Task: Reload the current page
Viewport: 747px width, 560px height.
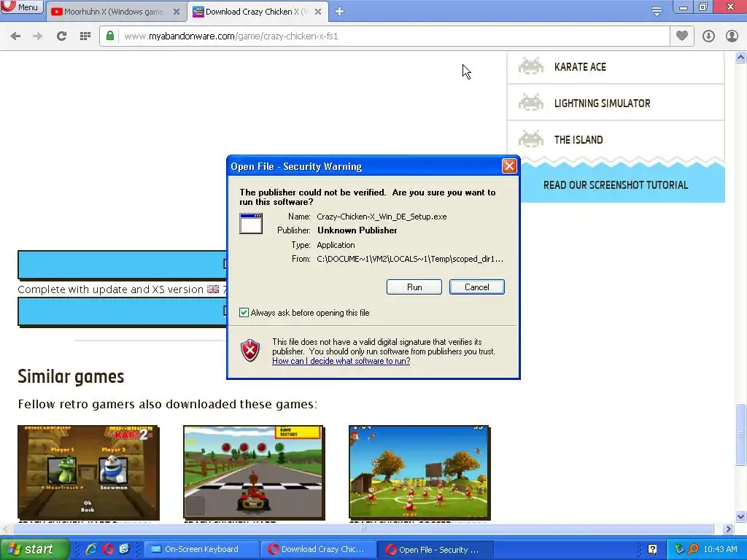Action: click(61, 36)
